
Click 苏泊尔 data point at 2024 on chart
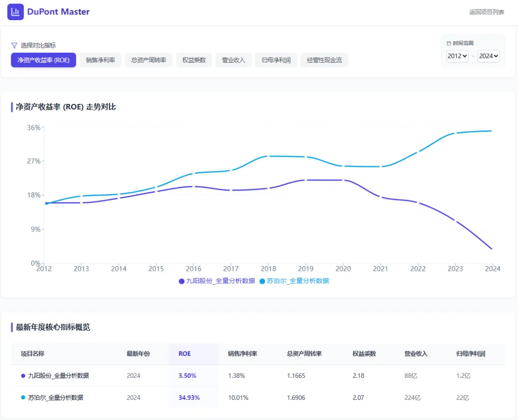[491, 131]
